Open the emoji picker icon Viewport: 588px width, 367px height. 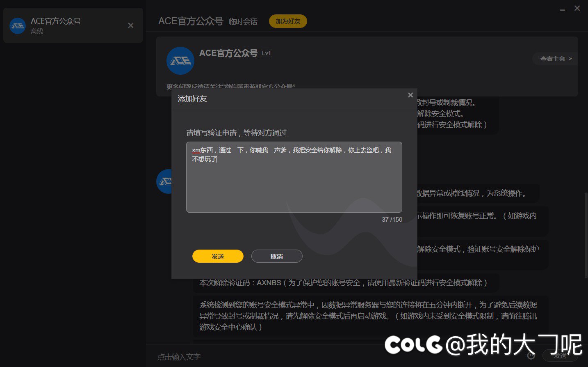coord(531,356)
